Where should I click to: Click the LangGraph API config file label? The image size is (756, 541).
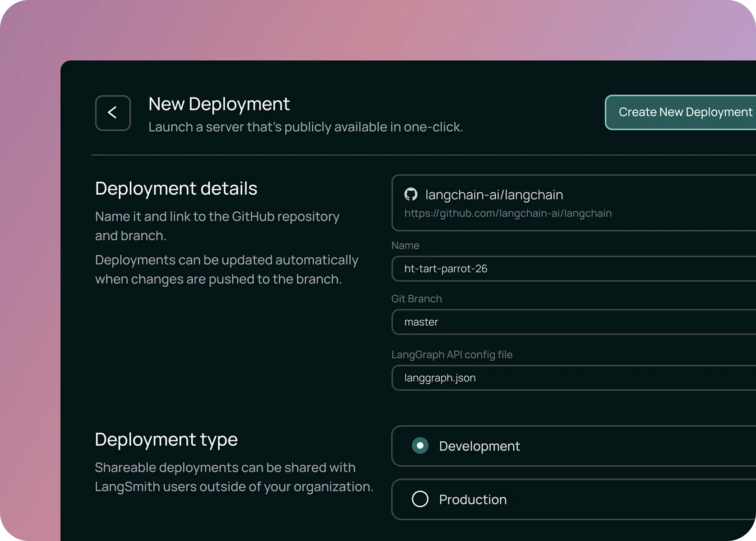(x=452, y=355)
